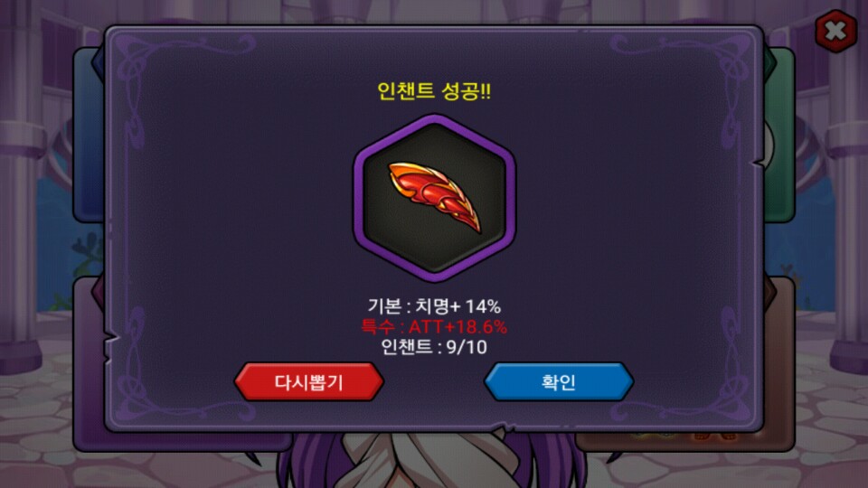
Task: Tap the red 다시뽑기 reroll button
Action: point(309,381)
